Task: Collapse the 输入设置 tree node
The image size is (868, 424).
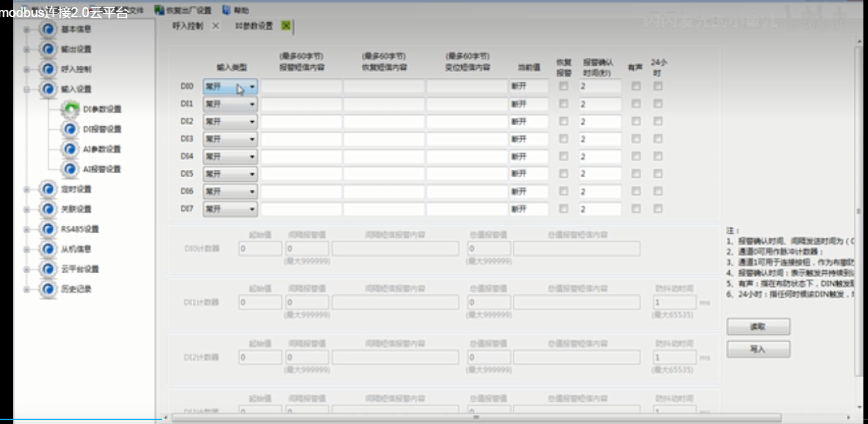Action: pos(27,90)
